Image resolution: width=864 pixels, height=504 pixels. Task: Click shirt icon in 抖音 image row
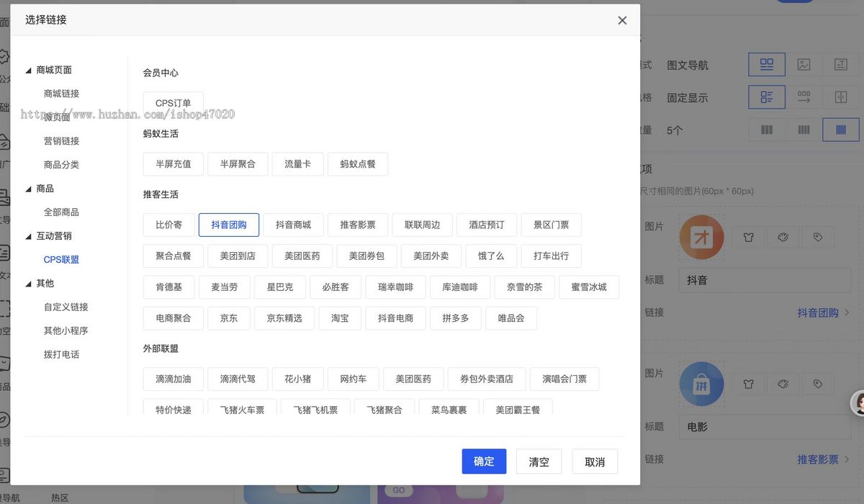point(748,237)
